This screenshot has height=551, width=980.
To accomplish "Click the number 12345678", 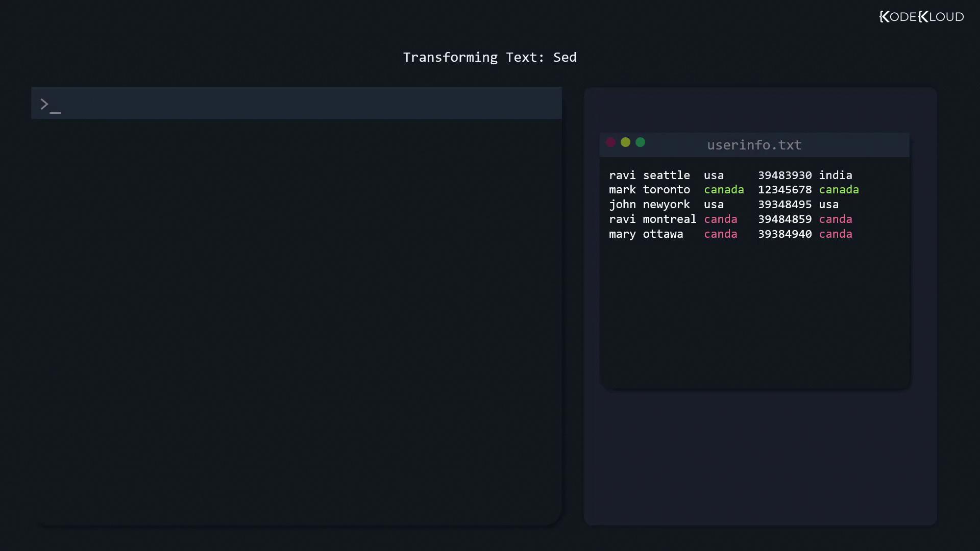I will (784, 190).
